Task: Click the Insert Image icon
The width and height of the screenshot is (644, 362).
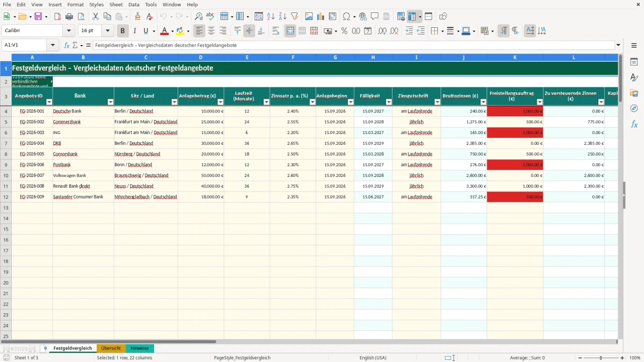Action: point(309,17)
